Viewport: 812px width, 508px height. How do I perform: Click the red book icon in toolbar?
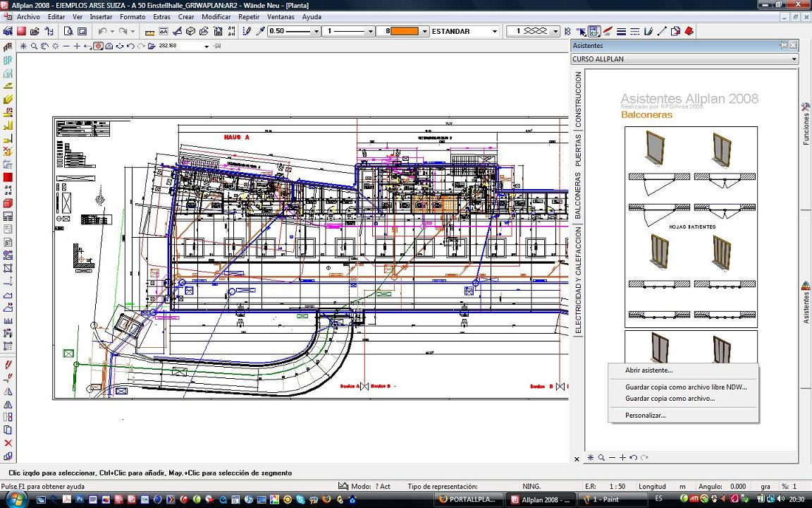[688, 31]
